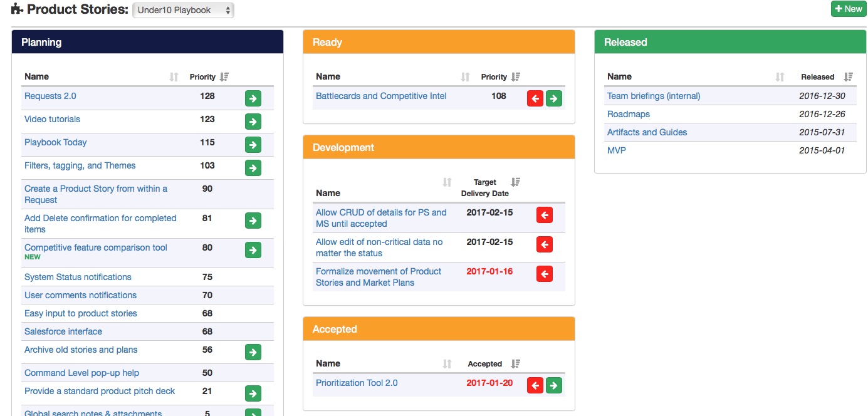The width and height of the screenshot is (868, 416).
Task: Send Allow edit of non-critical data back
Action: click(545, 244)
